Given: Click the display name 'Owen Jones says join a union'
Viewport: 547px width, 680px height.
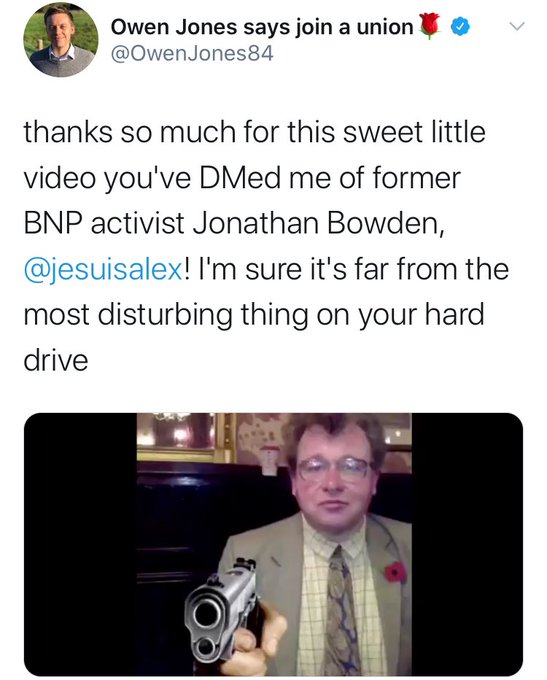Looking at the screenshot, I should tap(262, 27).
